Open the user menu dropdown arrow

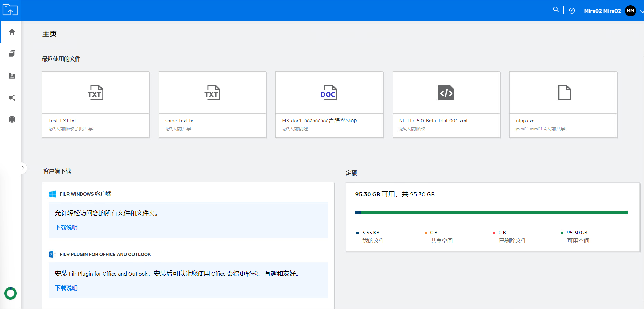(x=641, y=11)
